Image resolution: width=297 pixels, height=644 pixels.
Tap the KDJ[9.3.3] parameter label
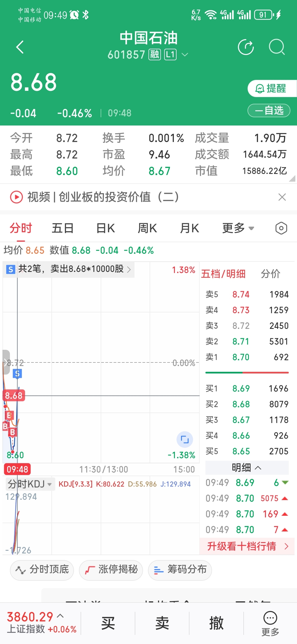[x=76, y=484]
